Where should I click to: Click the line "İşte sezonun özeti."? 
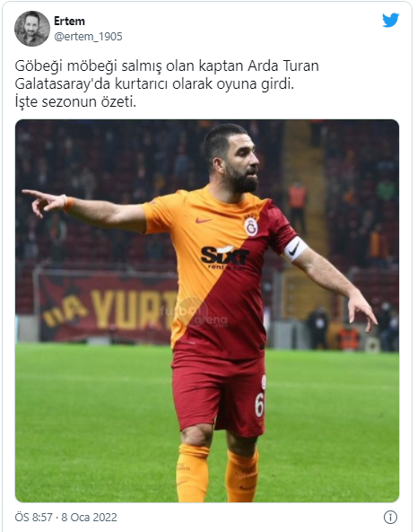[75, 101]
